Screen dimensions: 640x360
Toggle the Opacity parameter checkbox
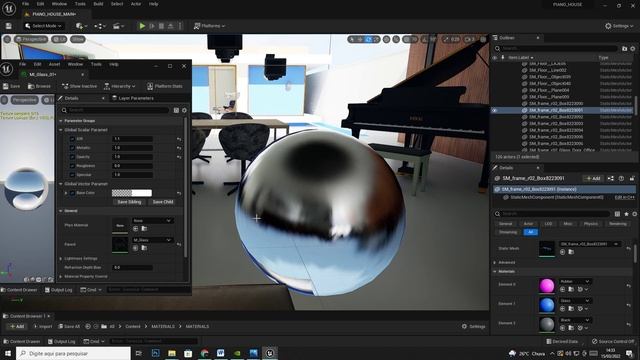pos(72,157)
